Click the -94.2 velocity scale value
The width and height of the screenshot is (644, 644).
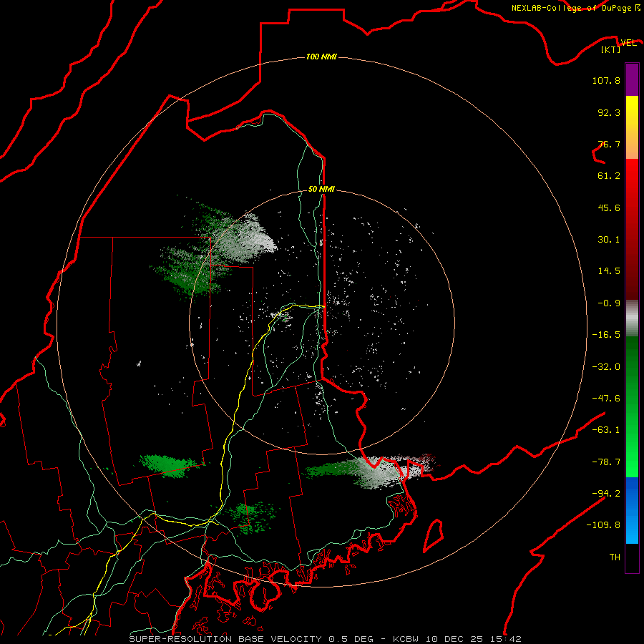pyautogui.click(x=606, y=494)
